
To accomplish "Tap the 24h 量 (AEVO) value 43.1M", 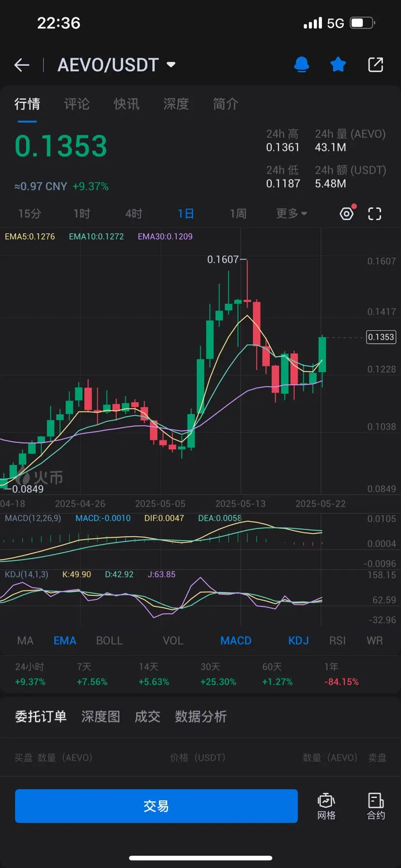I will [x=330, y=147].
